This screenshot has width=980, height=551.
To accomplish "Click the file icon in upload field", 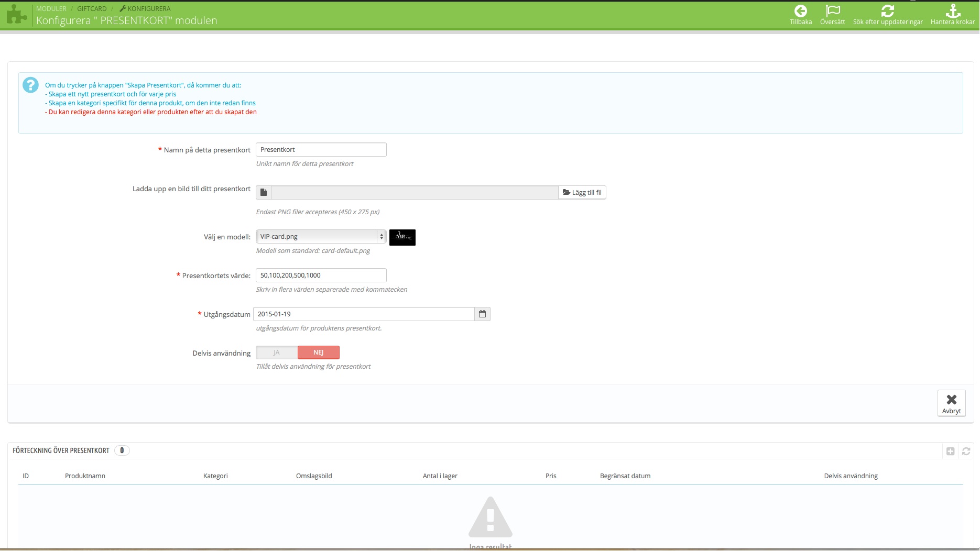I will tap(264, 193).
